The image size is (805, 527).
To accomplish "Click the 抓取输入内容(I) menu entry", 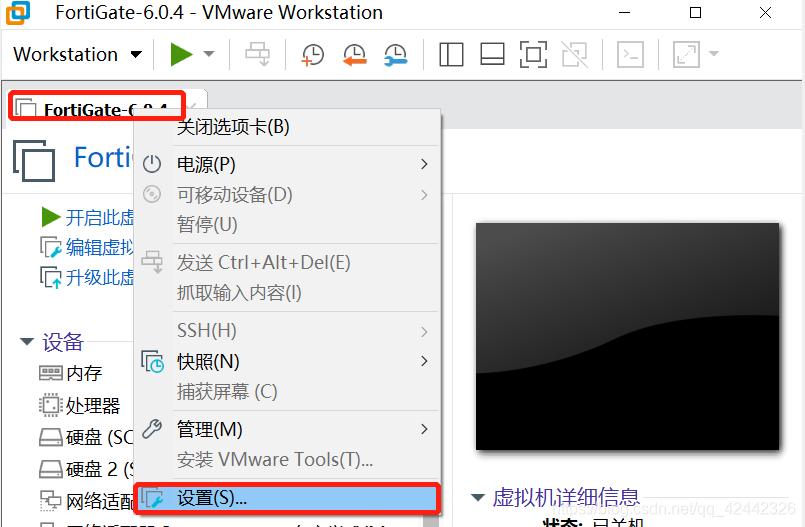I will pos(286,292).
